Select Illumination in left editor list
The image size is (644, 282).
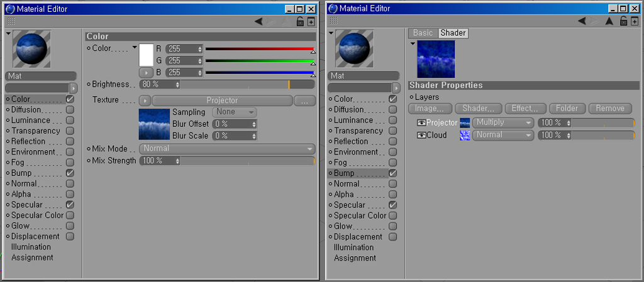pyautogui.click(x=31, y=247)
